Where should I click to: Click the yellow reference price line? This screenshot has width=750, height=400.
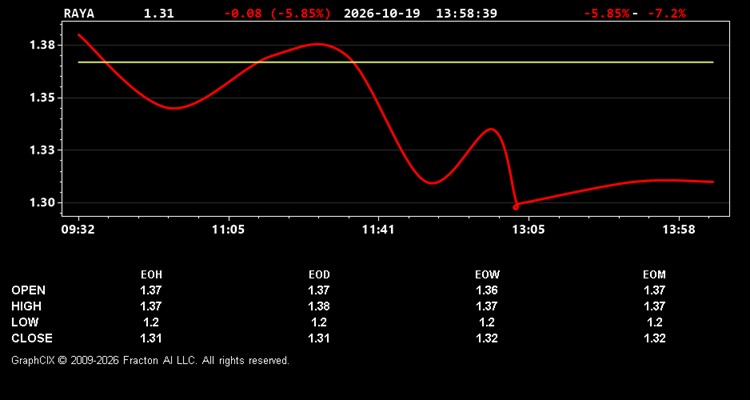pos(396,62)
